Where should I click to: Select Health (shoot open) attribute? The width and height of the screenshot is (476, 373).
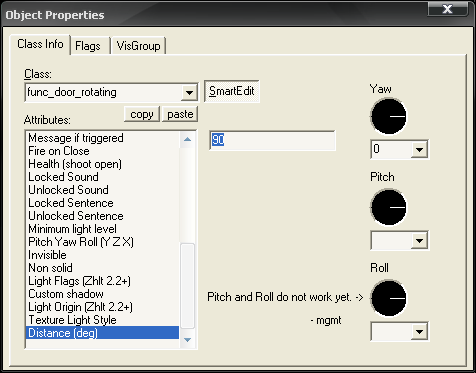tap(102, 164)
